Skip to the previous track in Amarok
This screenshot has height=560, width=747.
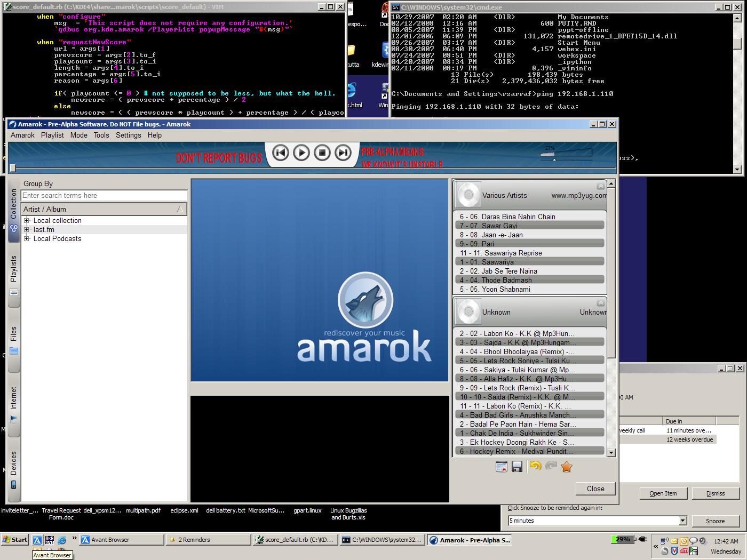click(x=281, y=153)
